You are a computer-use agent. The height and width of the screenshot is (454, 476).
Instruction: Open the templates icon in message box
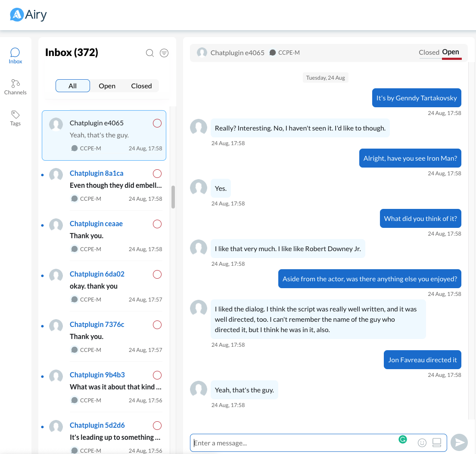click(436, 442)
